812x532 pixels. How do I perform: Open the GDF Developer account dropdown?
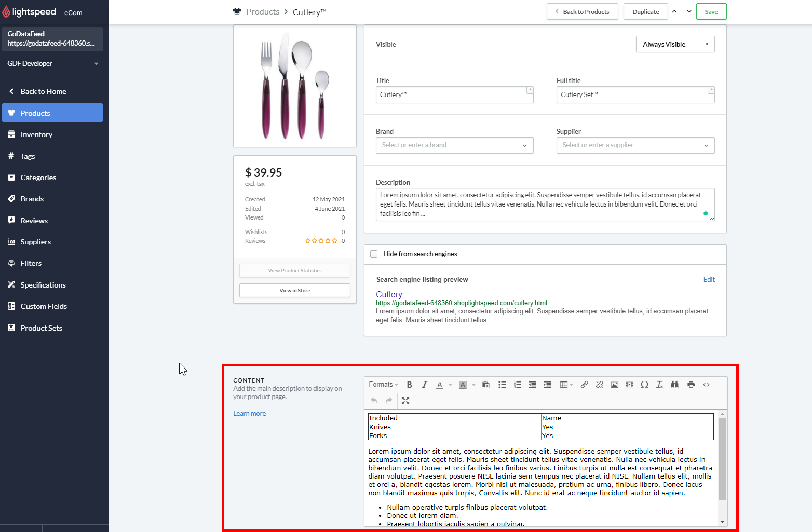pyautogui.click(x=52, y=63)
